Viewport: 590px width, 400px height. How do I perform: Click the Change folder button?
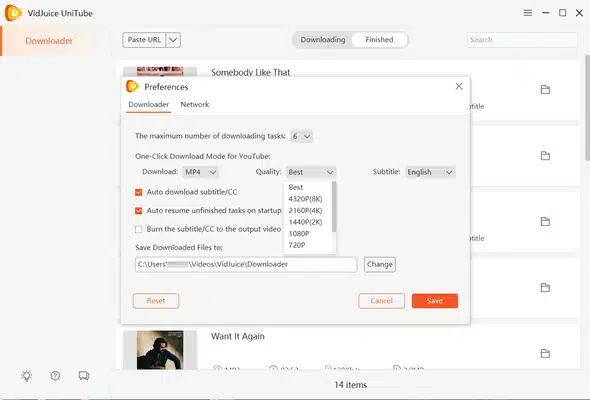click(x=380, y=265)
